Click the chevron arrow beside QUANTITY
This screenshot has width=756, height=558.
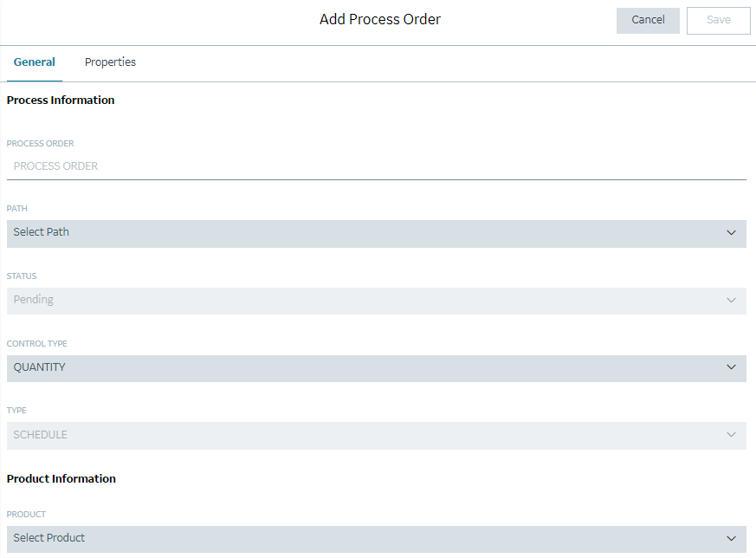[731, 367]
